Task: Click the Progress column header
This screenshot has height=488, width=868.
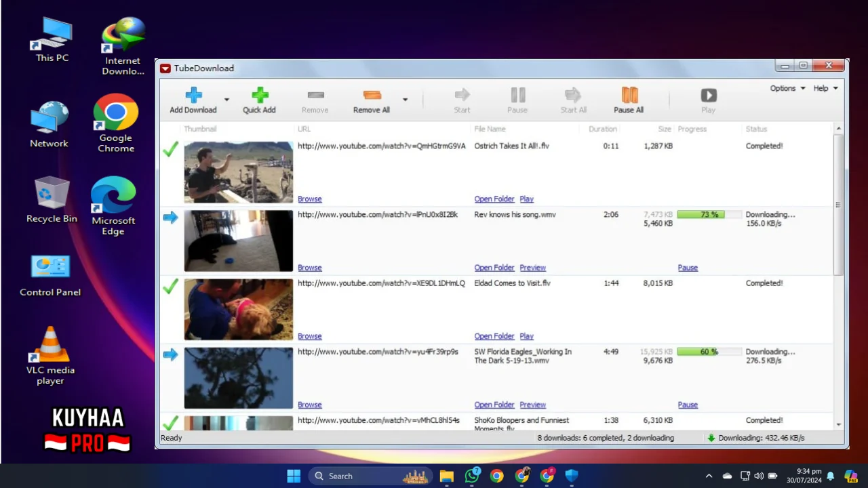Action: 692,129
